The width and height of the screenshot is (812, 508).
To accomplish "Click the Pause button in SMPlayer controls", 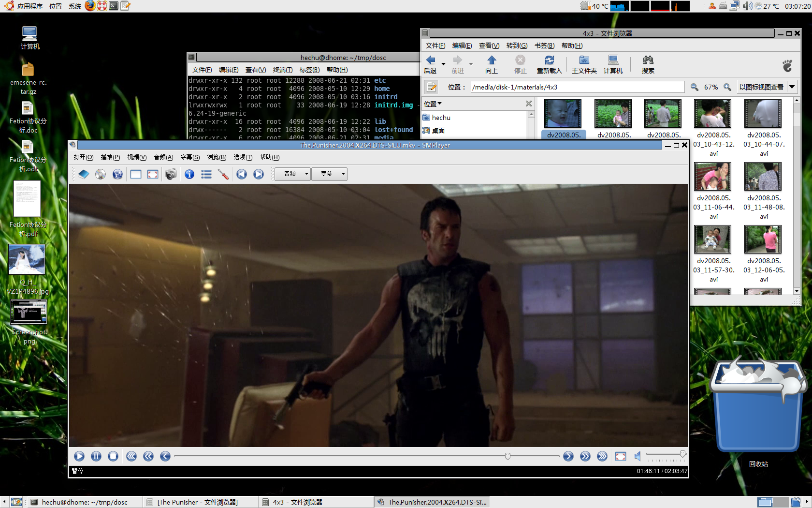I will click(96, 456).
